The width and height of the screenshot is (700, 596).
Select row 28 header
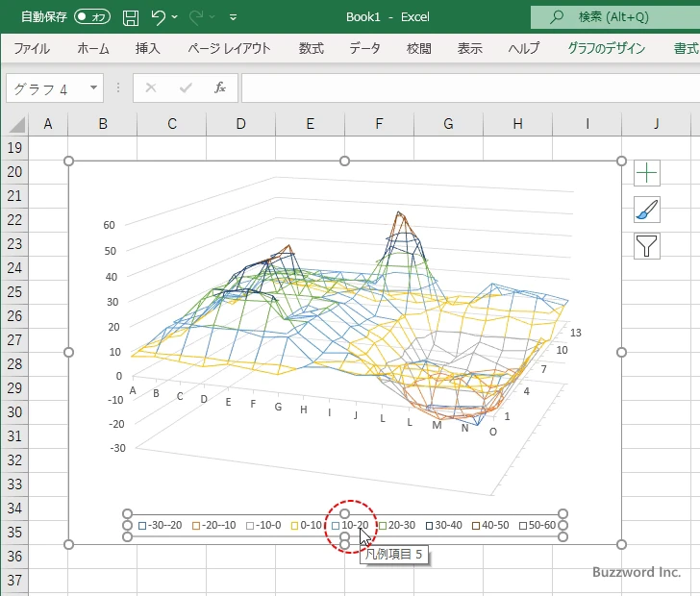[14, 364]
